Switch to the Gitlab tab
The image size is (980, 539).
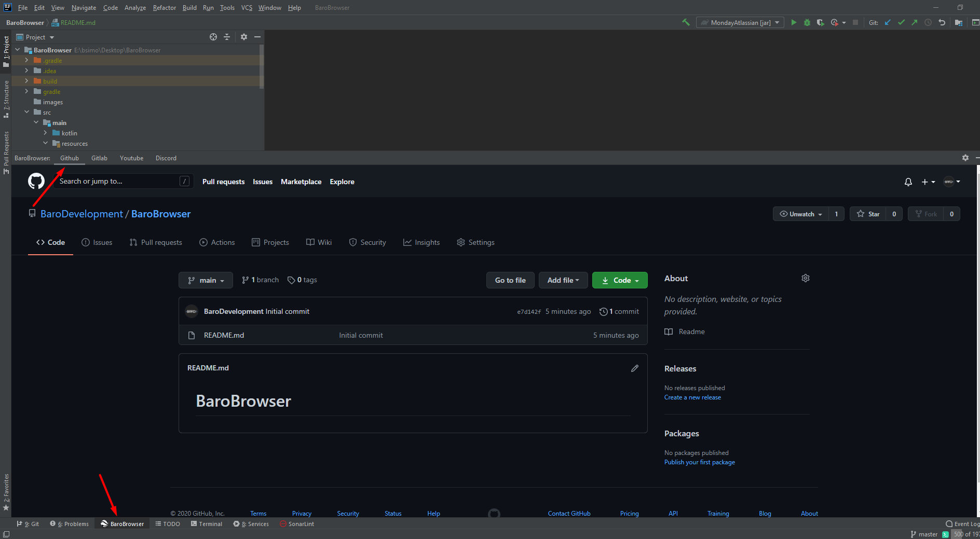pyautogui.click(x=99, y=158)
